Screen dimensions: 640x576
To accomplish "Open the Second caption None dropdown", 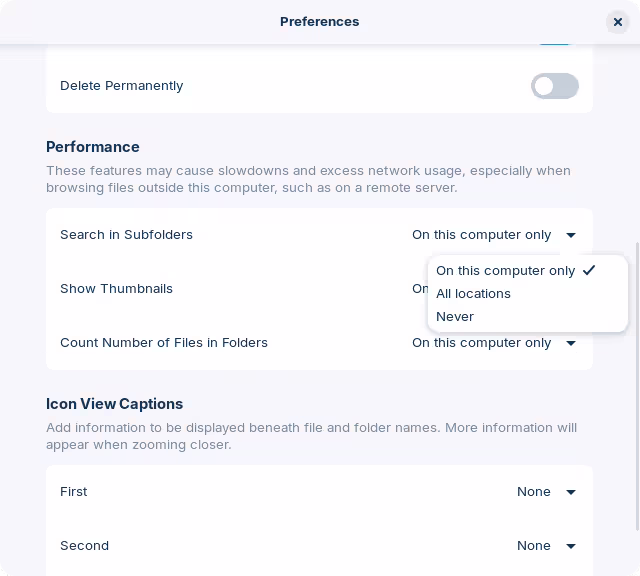I will pyautogui.click(x=547, y=545).
